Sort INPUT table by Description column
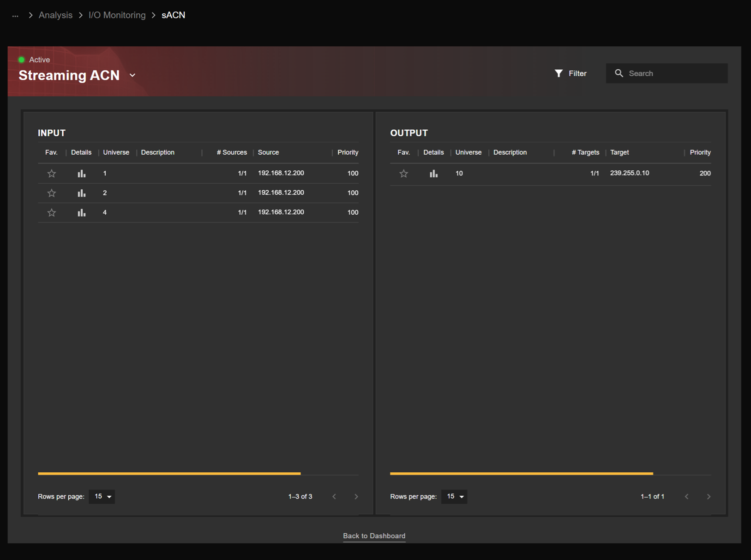 [158, 152]
